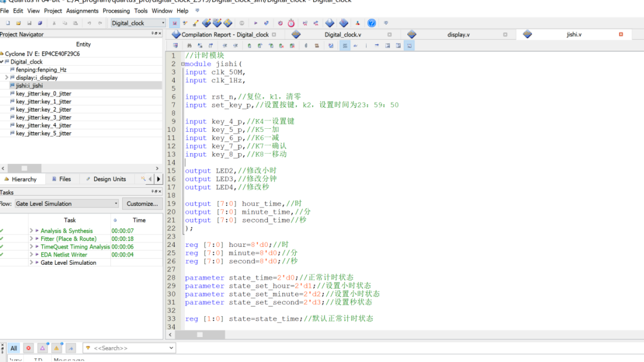Screen dimensions: 644x362
Task: Click the Customize... button
Action: click(x=143, y=203)
